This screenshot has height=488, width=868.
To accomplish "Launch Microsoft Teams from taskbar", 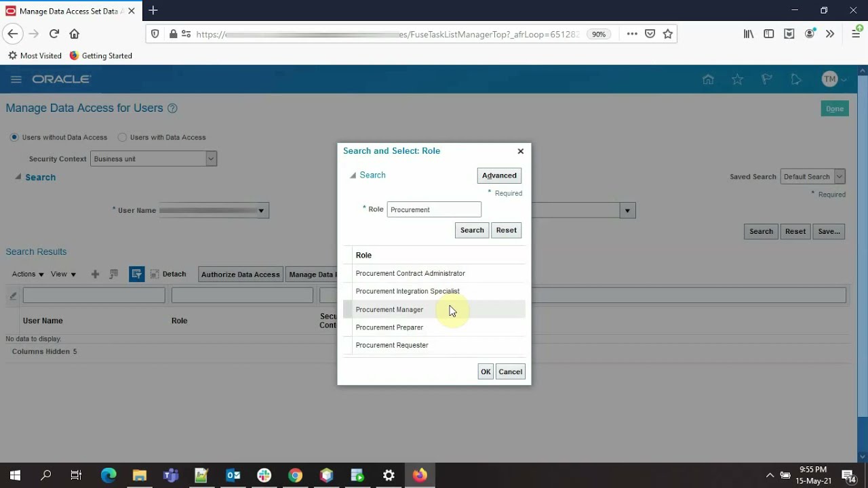I will tap(170, 475).
